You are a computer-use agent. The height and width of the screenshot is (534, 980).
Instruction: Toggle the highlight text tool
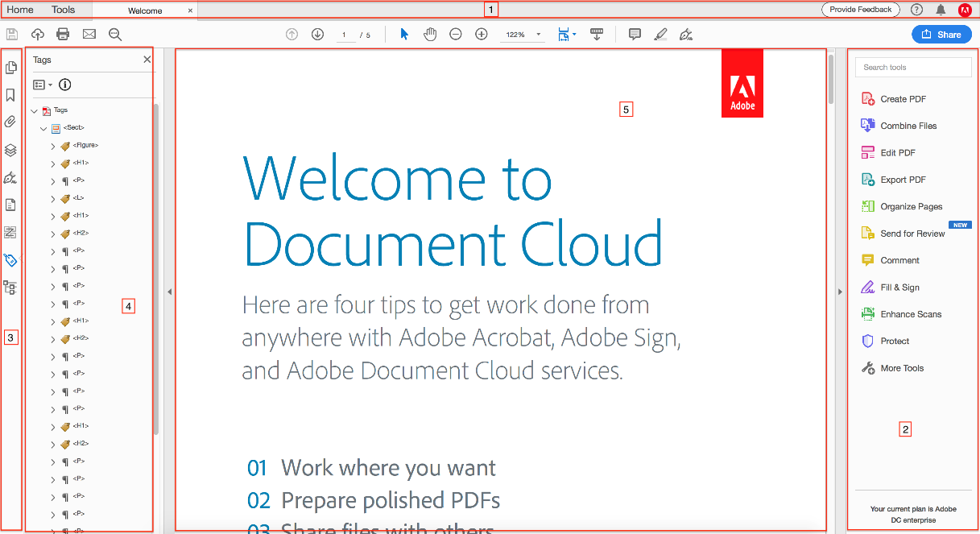[660, 34]
